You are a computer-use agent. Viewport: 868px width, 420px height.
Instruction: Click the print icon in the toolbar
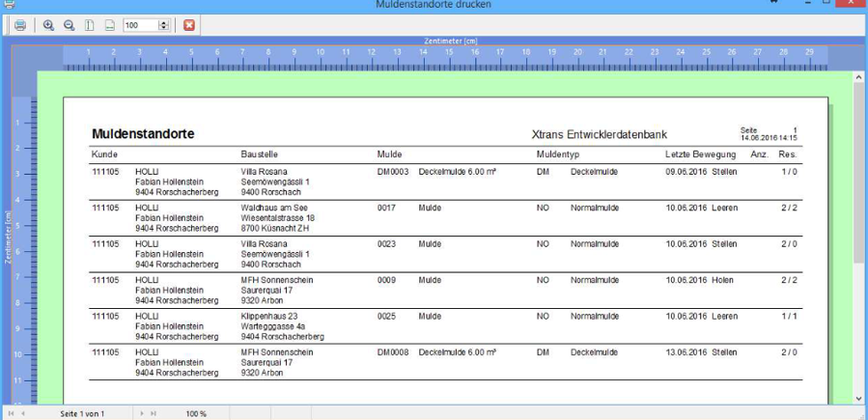pos(20,25)
